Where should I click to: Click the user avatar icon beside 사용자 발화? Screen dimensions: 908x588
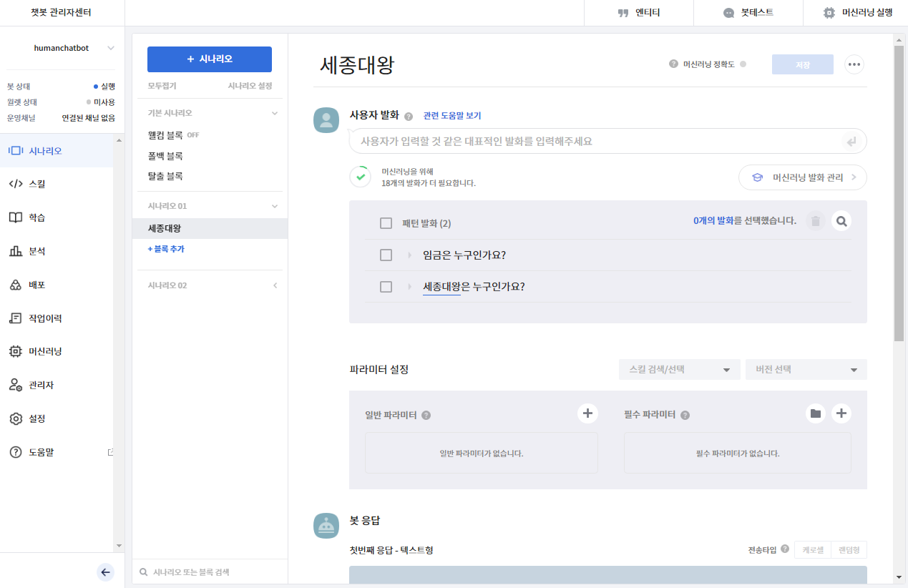(x=326, y=120)
